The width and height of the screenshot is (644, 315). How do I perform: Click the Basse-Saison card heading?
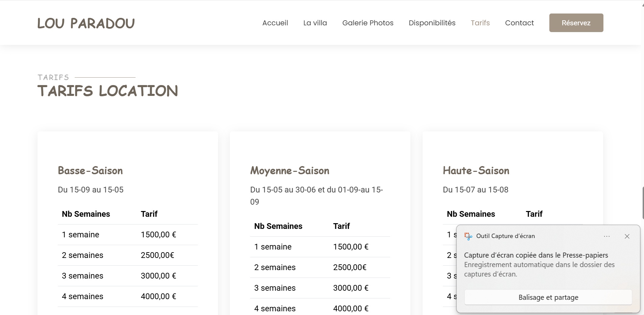click(90, 170)
